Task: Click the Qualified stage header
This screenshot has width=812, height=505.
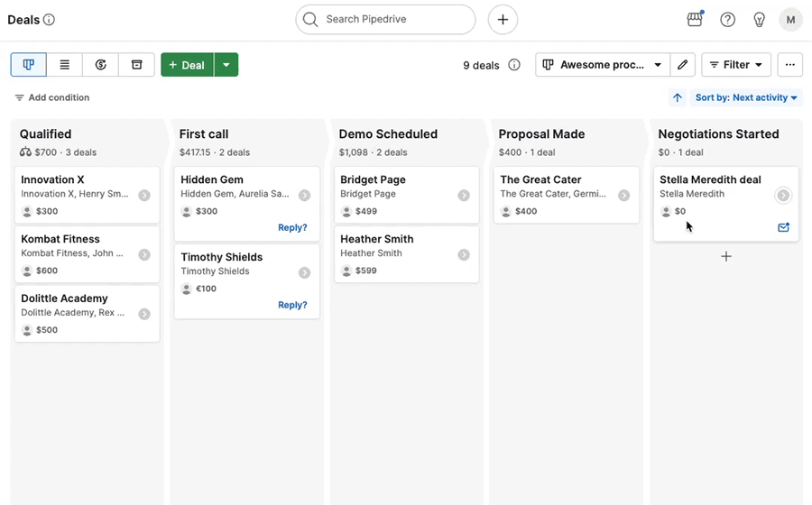Action: [x=46, y=134]
